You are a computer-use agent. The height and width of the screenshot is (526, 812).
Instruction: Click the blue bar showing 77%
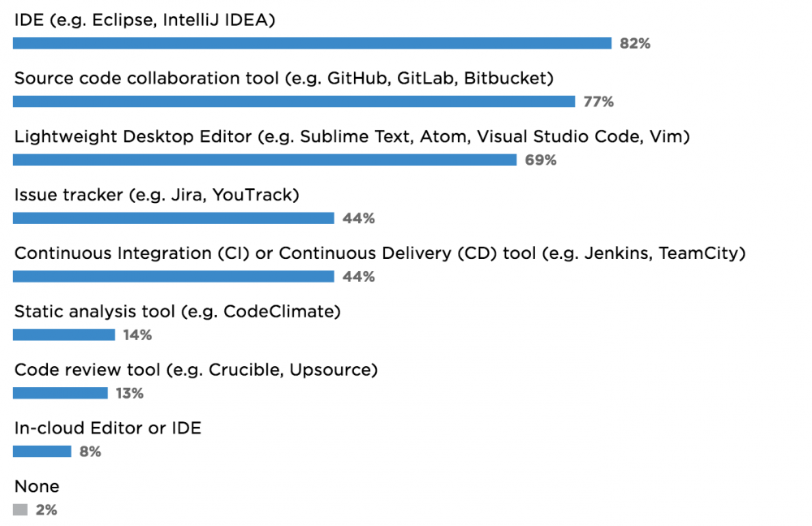click(294, 101)
